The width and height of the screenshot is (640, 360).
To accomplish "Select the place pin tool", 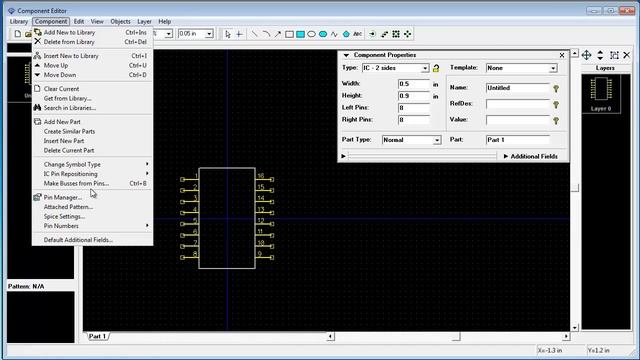I will click(372, 34).
